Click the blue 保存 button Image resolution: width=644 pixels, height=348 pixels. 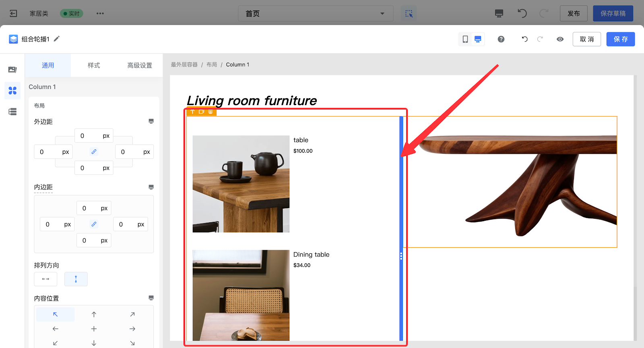(620, 39)
